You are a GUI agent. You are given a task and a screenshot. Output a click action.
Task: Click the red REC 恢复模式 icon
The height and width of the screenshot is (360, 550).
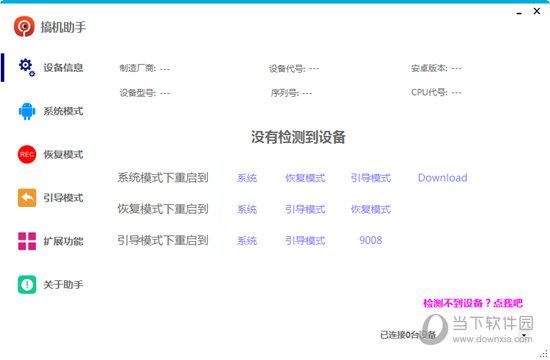point(27,154)
